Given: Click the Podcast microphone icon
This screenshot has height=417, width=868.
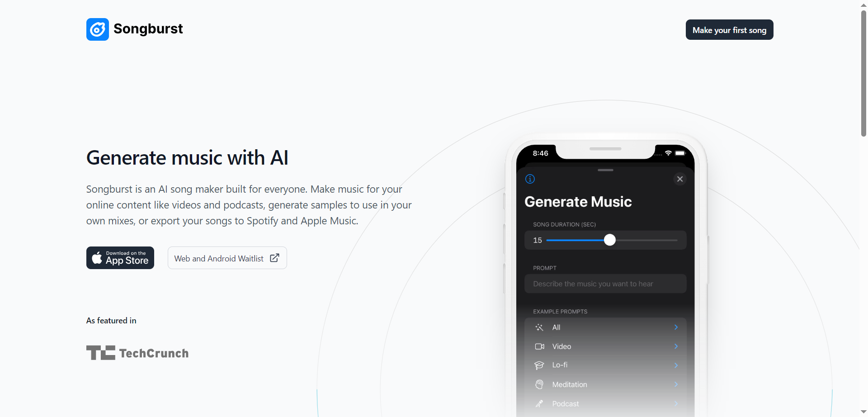Looking at the screenshot, I should (539, 403).
